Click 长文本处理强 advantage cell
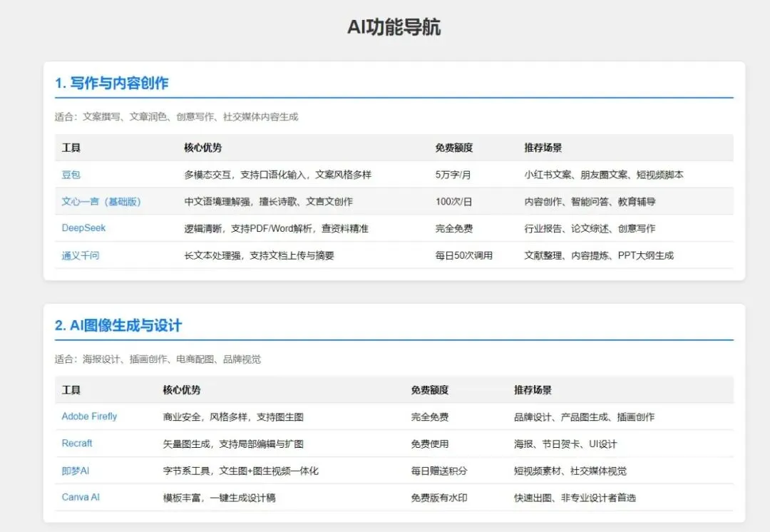The height and width of the screenshot is (532, 770). pos(260,255)
